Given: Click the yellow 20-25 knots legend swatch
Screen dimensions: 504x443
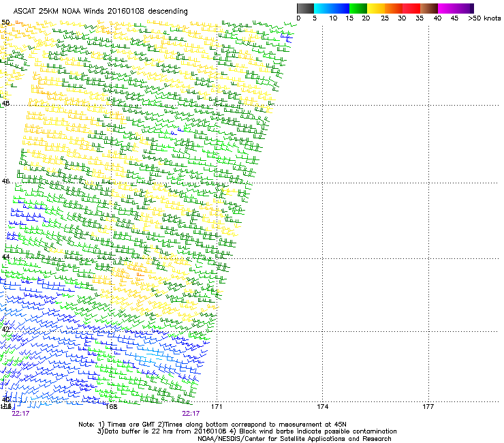Looking at the screenshot, I should click(x=376, y=8).
